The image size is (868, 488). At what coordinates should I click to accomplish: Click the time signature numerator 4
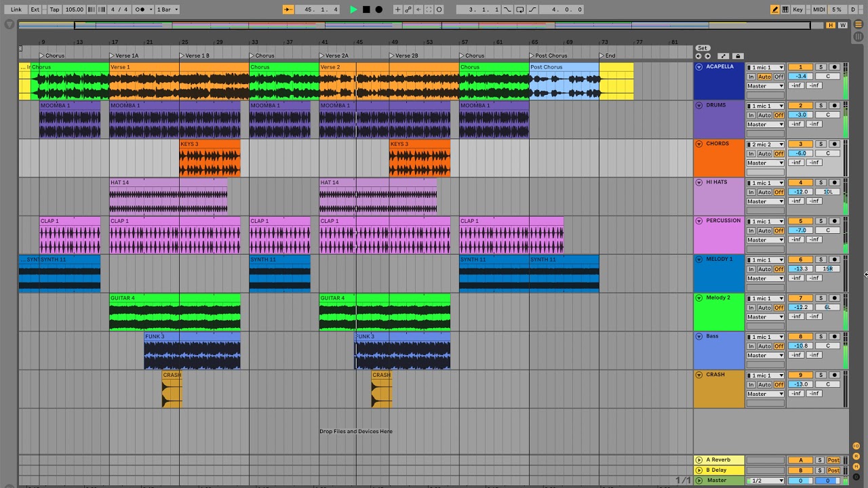(x=114, y=9)
